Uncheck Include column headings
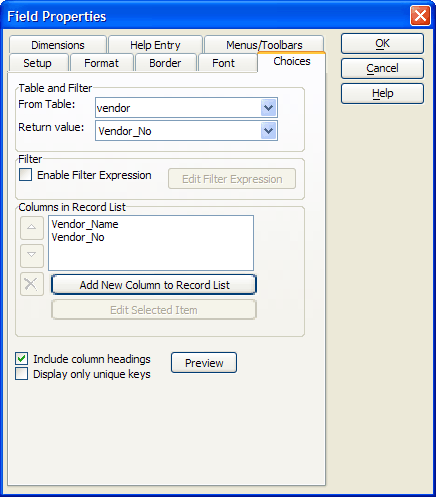 pos(22,359)
